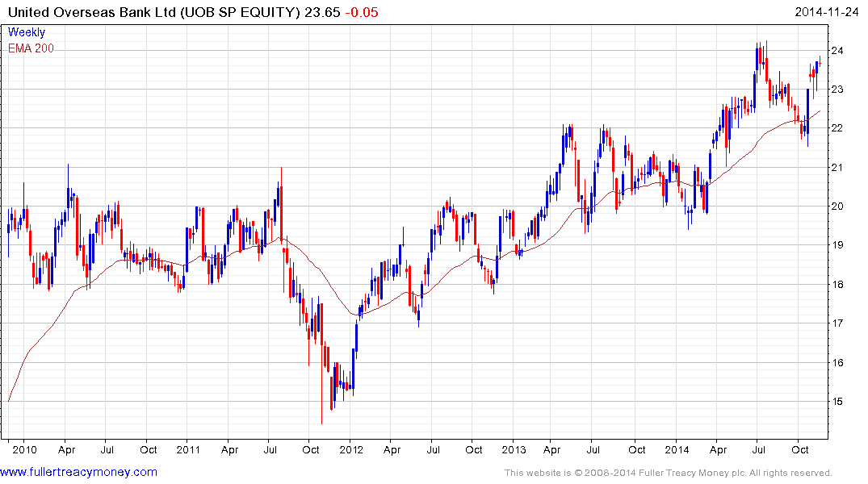Click the price axis label 19
Viewport: 868px width, 484px height.
point(837,245)
